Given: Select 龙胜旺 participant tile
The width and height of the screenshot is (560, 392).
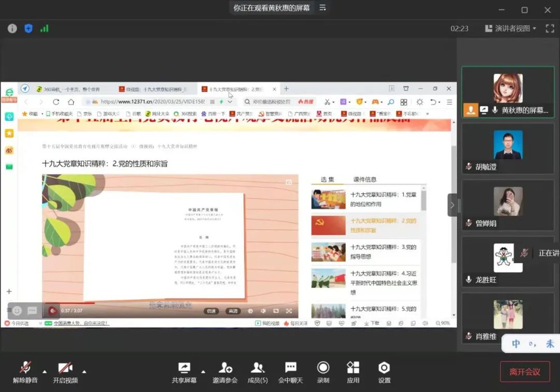Looking at the screenshot, I should click(508, 262).
